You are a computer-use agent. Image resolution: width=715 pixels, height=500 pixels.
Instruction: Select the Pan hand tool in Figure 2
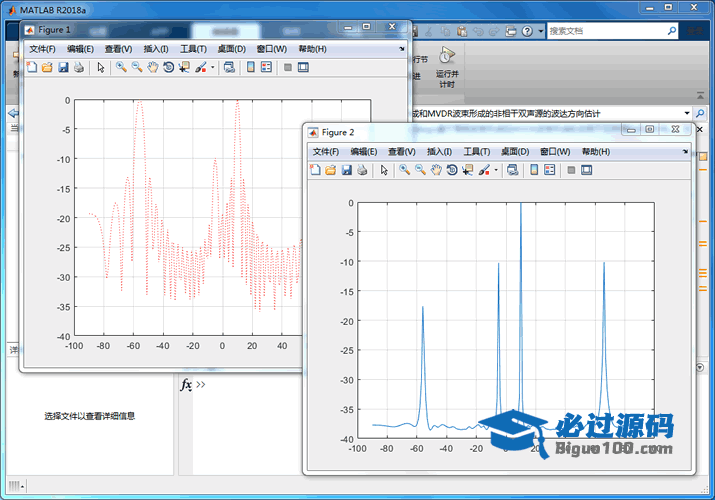point(436,170)
